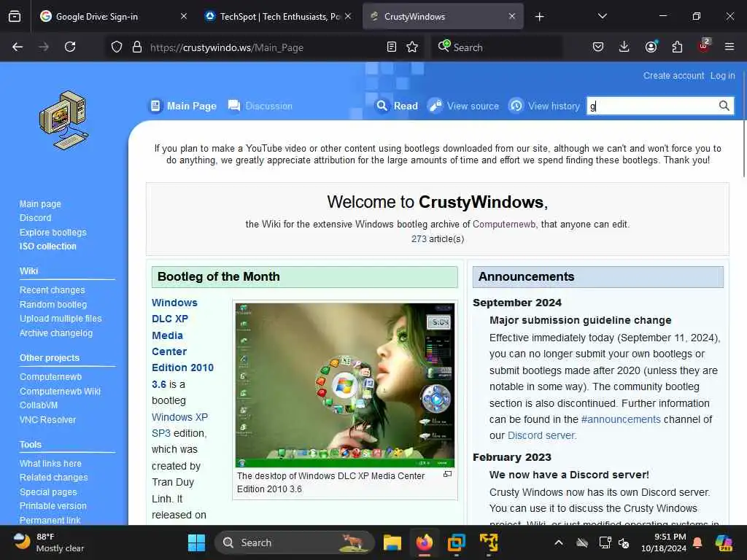Click the 273 articles count link

coord(419,238)
